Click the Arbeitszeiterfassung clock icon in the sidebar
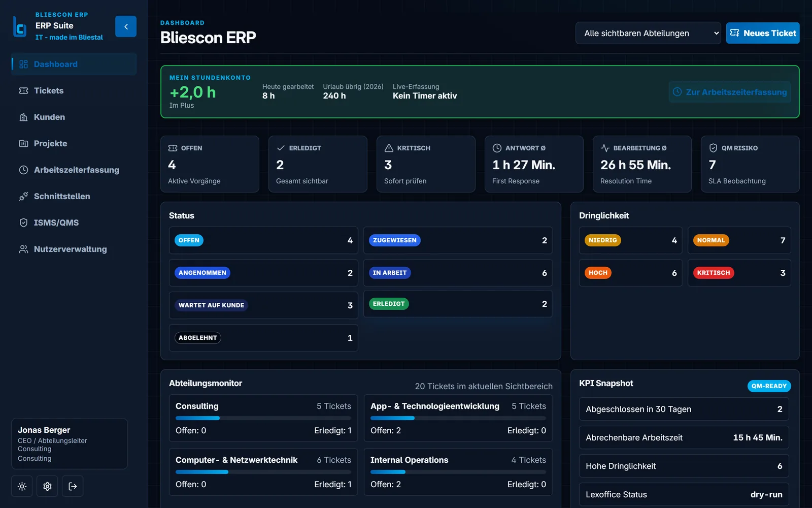Viewport: 812px width, 508px height. [x=23, y=170]
